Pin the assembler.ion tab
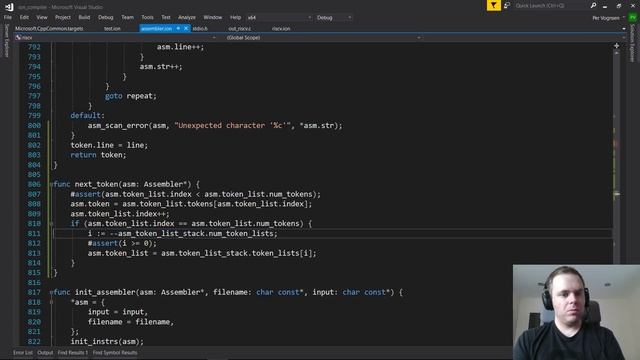Screen dimensions: 640x360 pyautogui.click(x=178, y=29)
